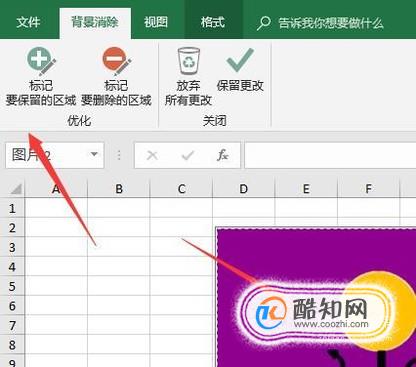The height and width of the screenshot is (367, 416).
Task: Open the 格式 ribbon tab
Action: 213,22
